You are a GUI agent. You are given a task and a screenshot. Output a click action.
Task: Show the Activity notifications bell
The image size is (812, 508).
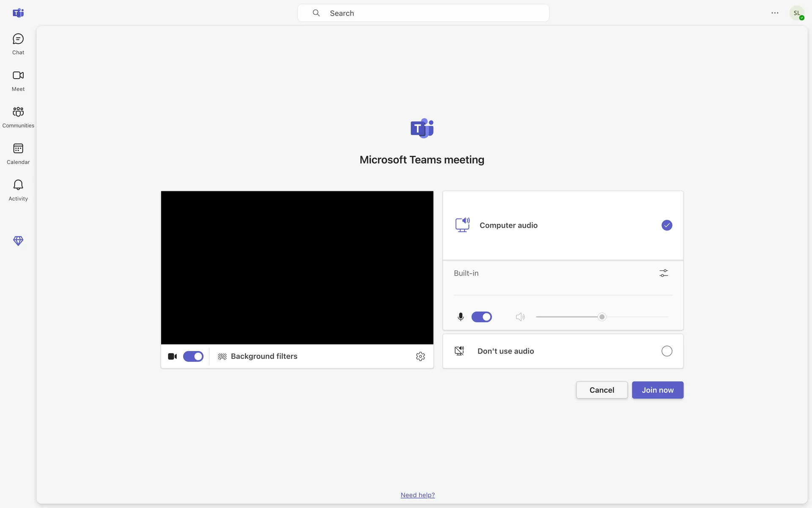click(x=18, y=190)
